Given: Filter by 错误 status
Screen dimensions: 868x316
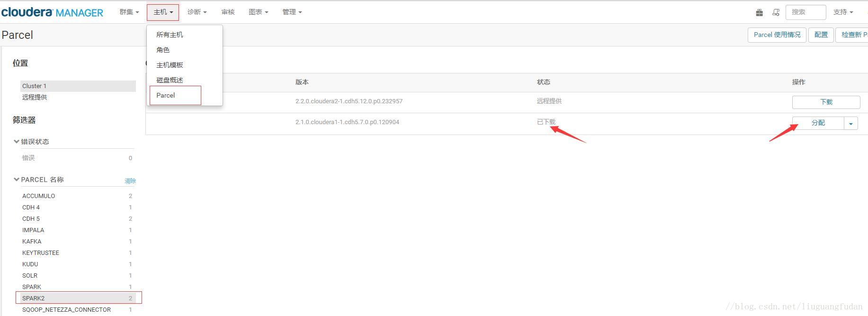Looking at the screenshot, I should [x=77, y=158].
